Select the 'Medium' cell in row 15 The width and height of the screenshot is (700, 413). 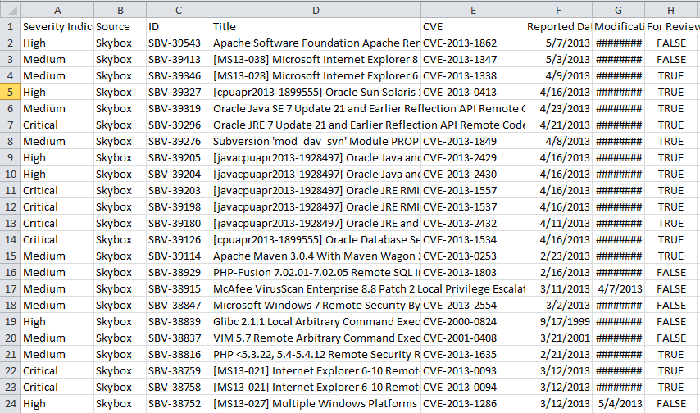57,256
